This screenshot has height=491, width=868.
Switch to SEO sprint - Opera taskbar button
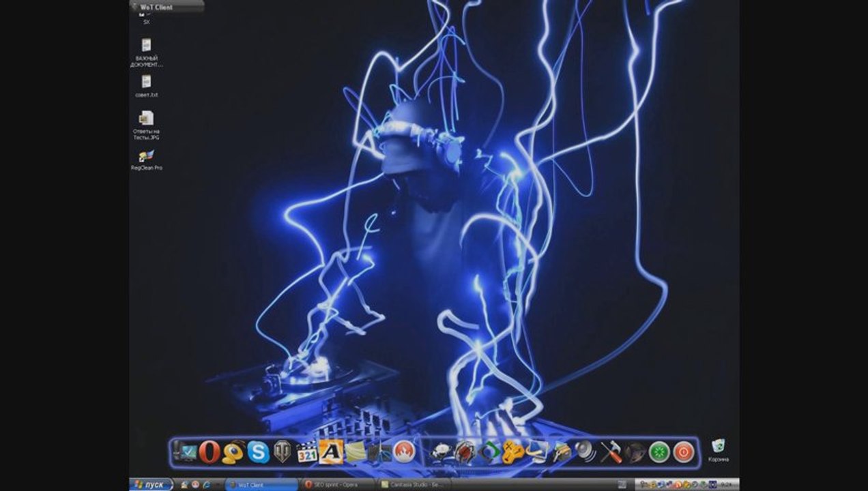coord(337,485)
